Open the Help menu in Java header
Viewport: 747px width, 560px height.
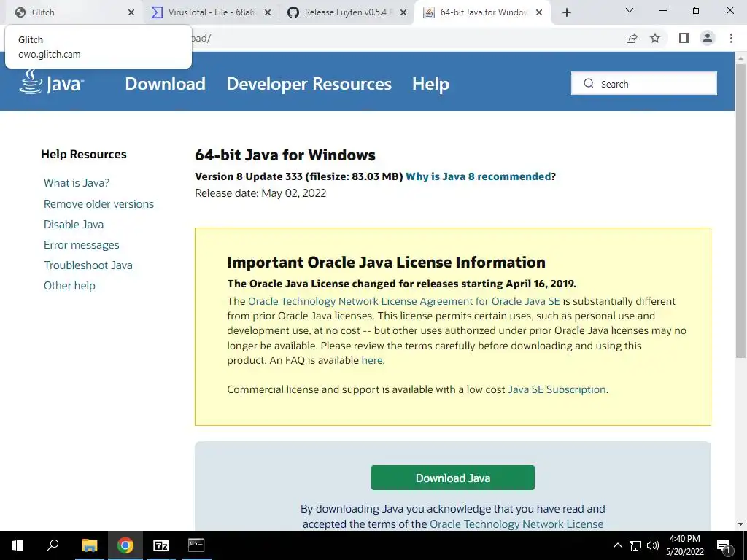click(x=430, y=84)
